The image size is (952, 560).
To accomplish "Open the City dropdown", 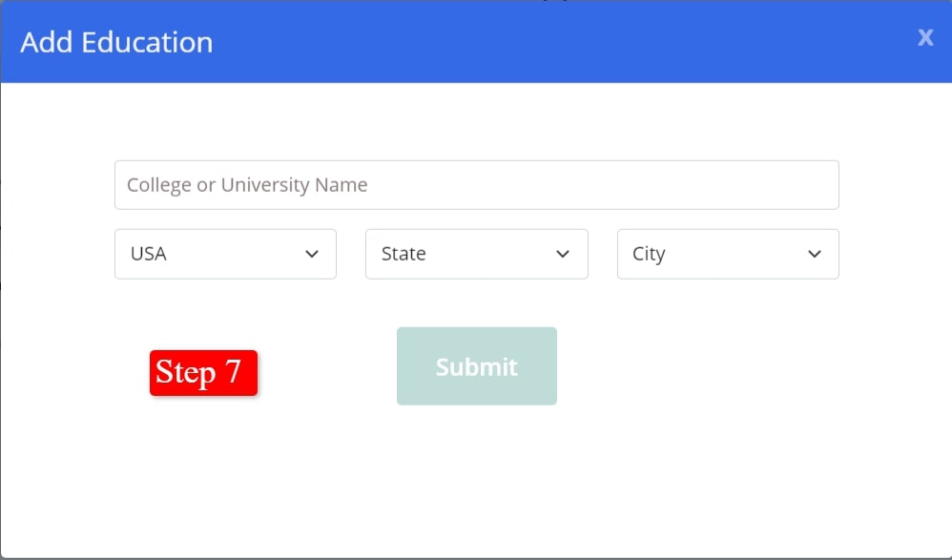I will tap(728, 254).
